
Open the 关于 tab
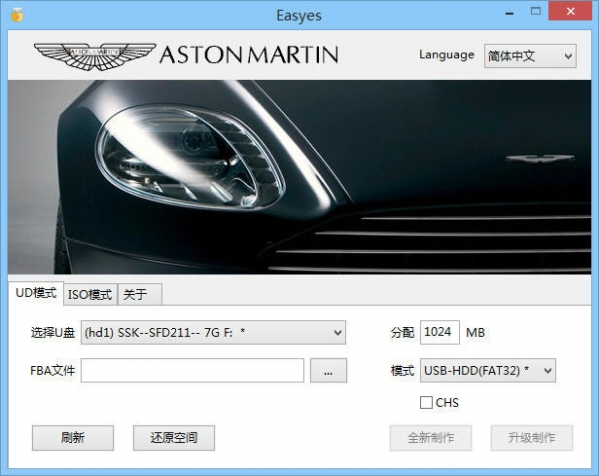[139, 295]
